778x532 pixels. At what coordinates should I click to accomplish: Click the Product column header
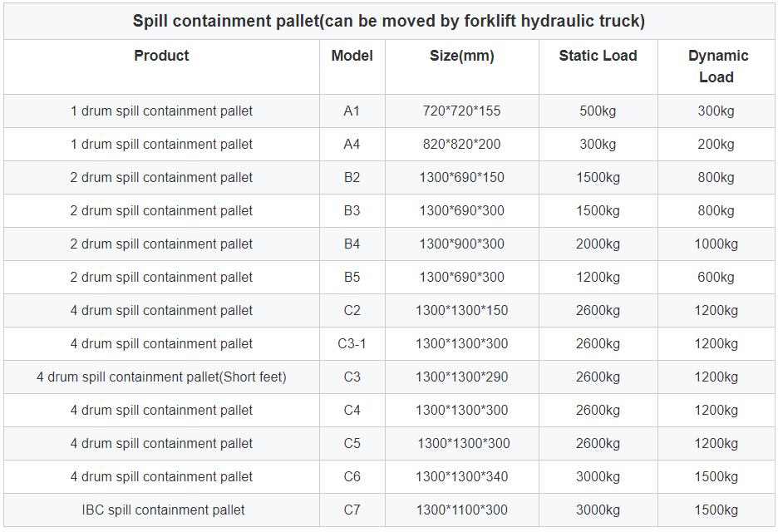[161, 66]
